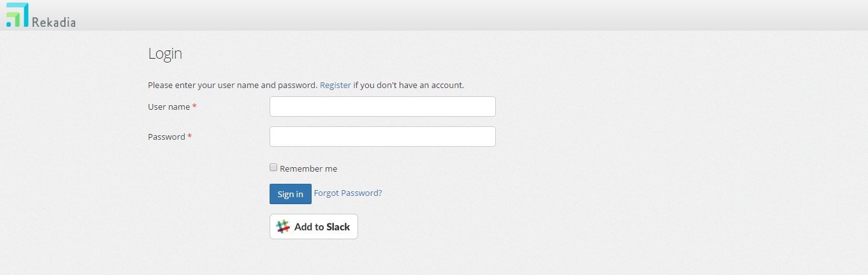The width and height of the screenshot is (868, 275).
Task: Click the colorful Slack hashtag icon
Action: pos(283,227)
